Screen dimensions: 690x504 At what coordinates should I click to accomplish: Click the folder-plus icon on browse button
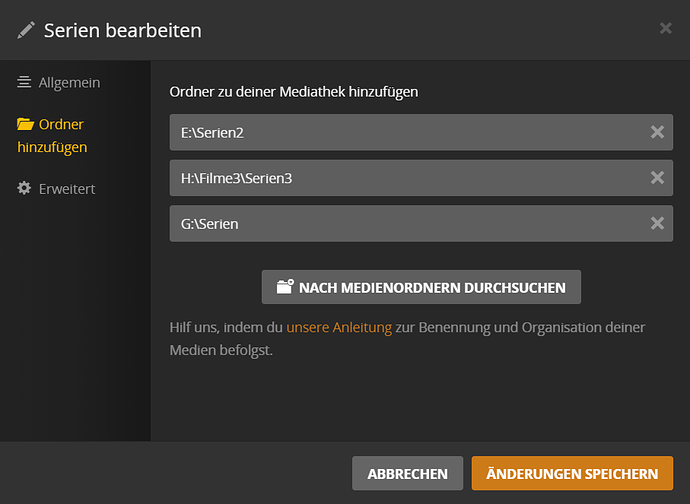285,287
